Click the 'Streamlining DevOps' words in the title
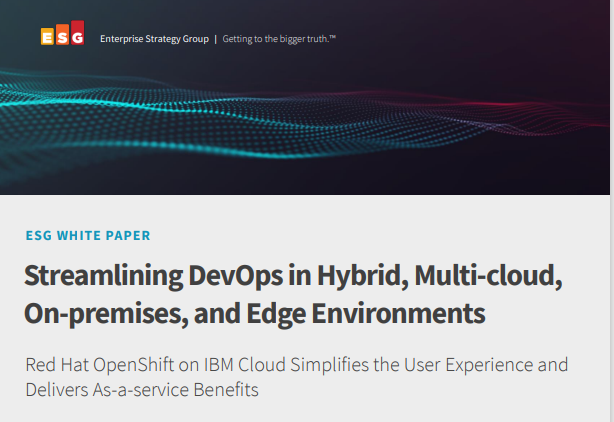Viewport: 614px width, 422px height. [144, 274]
